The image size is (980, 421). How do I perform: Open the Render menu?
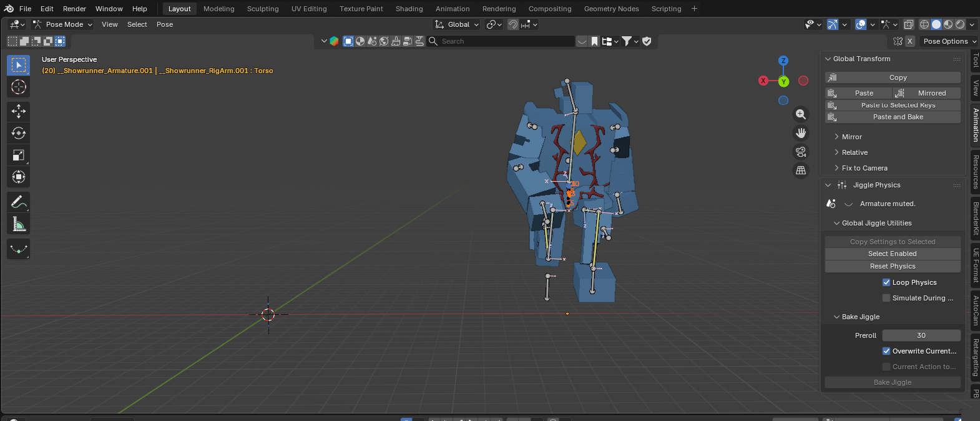74,9
